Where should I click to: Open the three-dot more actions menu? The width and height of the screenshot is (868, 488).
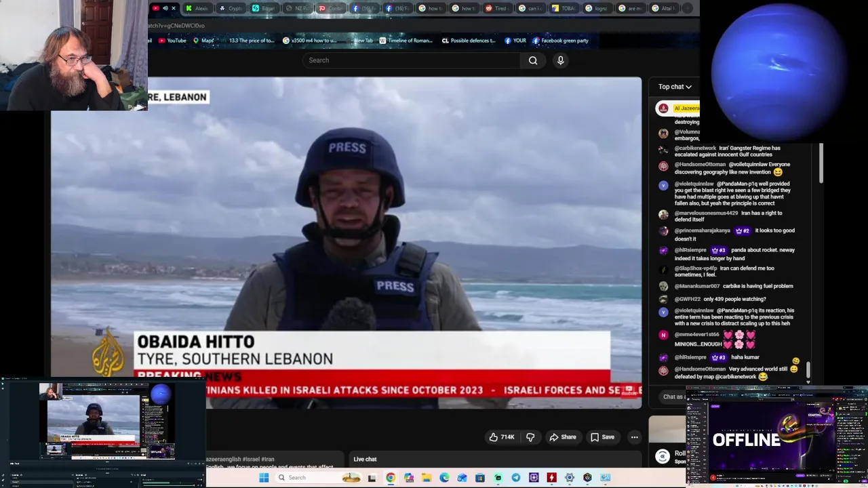pyautogui.click(x=634, y=437)
